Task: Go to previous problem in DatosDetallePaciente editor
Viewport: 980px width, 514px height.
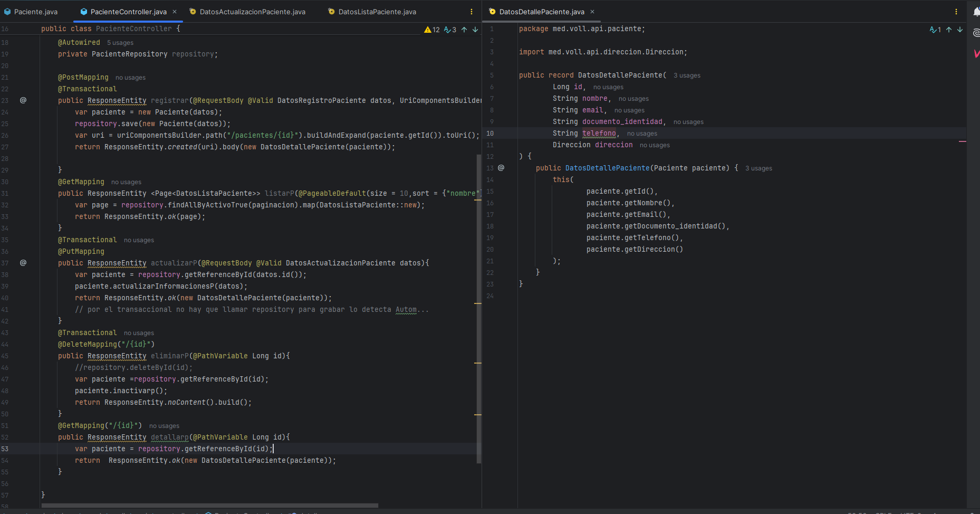Action: [949, 30]
